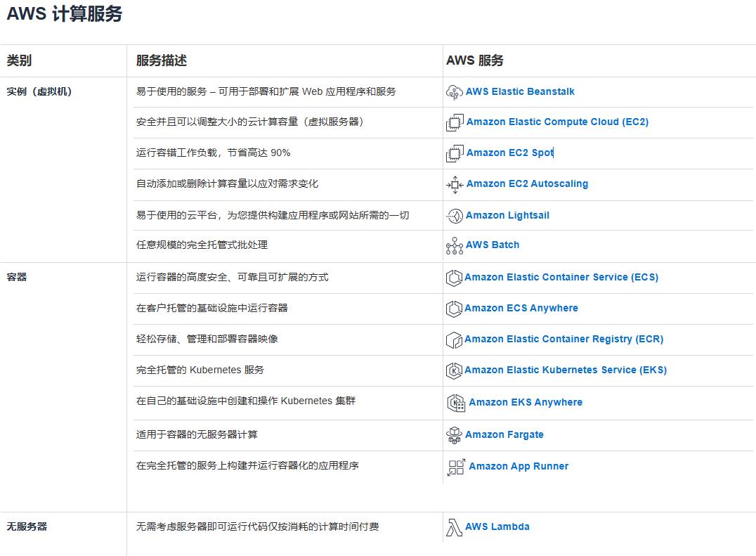Click the Amazon EC2 Autoscaling icon
Screen dimensions: 756x556
pyautogui.click(x=454, y=183)
